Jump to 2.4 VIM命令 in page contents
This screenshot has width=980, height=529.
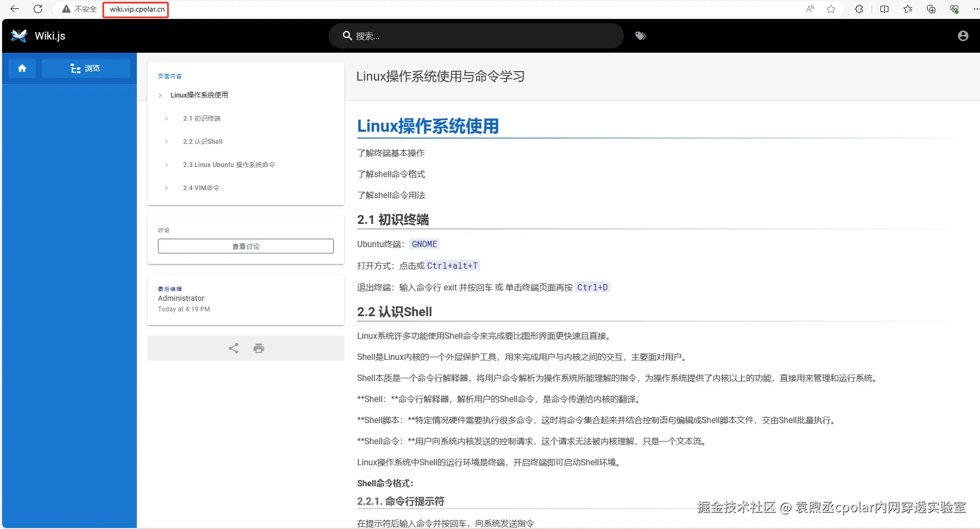pyautogui.click(x=201, y=188)
